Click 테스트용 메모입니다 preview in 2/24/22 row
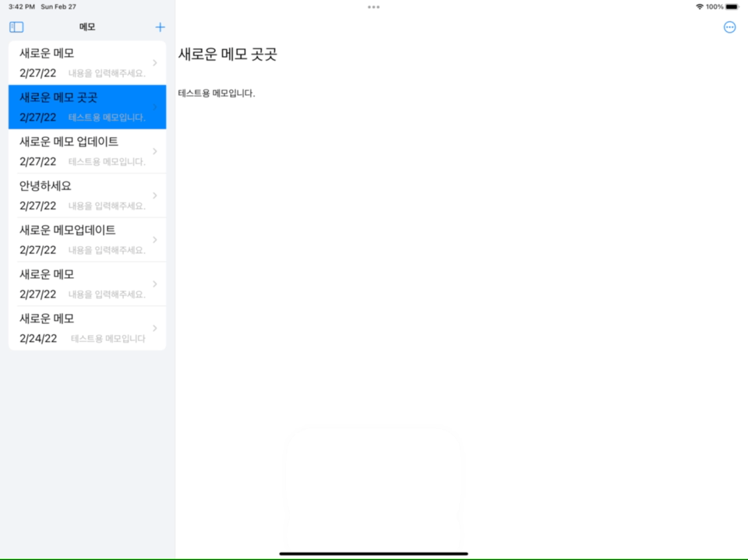Image resolution: width=748 pixels, height=560 pixels. pos(108,339)
